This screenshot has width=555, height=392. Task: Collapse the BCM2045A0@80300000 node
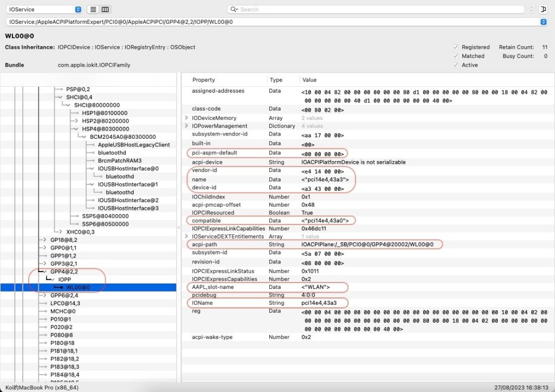pos(84,137)
